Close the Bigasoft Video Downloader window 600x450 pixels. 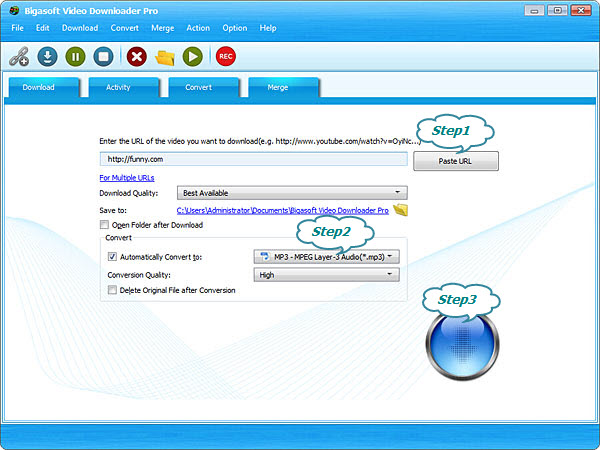click(x=581, y=10)
